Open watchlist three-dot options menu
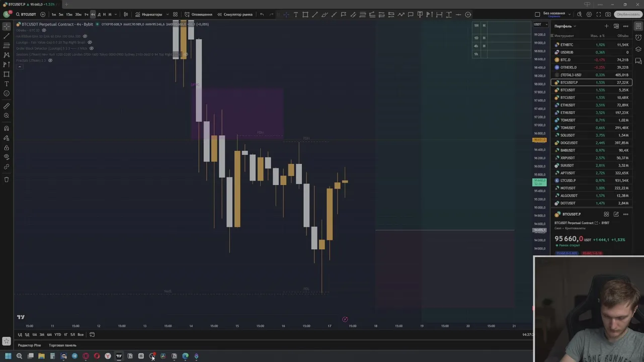 pyautogui.click(x=626, y=26)
